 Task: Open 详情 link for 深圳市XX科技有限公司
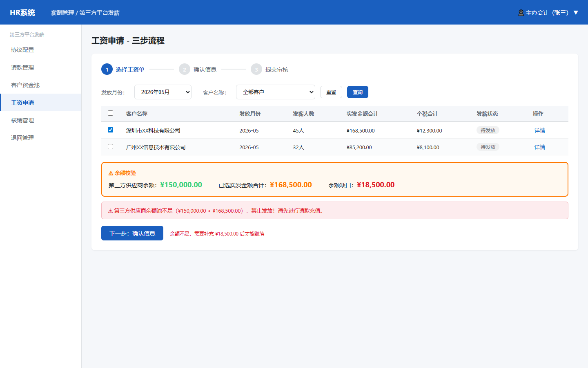(540, 130)
